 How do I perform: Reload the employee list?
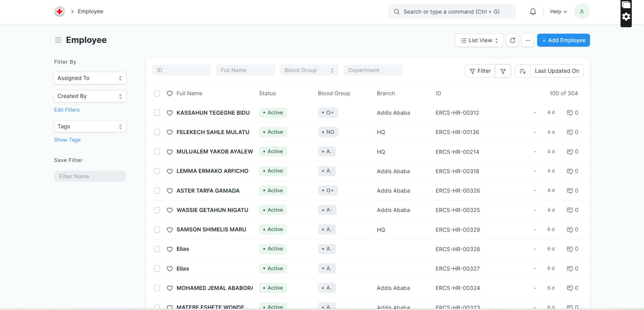tap(512, 40)
